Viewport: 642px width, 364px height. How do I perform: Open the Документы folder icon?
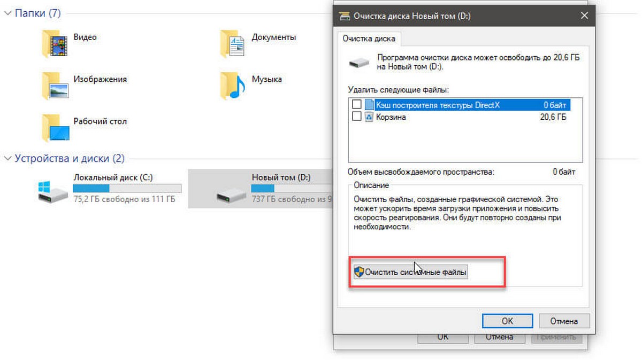click(x=233, y=43)
